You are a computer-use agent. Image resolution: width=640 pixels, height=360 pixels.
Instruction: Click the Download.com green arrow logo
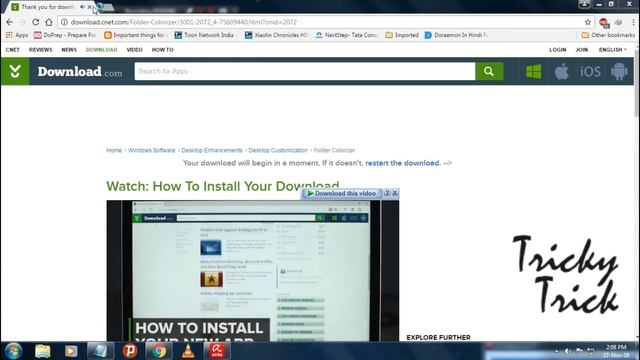click(15, 71)
